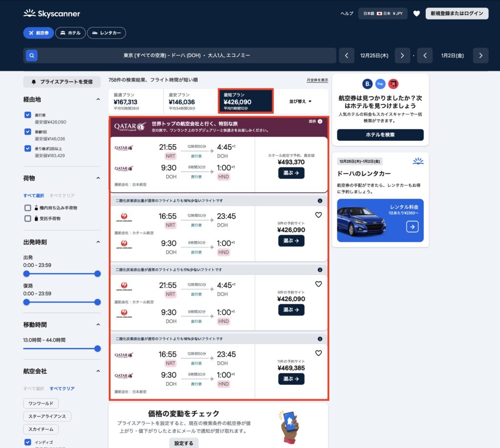
Task: Go to previous departure date arrow
Action: coord(347,56)
